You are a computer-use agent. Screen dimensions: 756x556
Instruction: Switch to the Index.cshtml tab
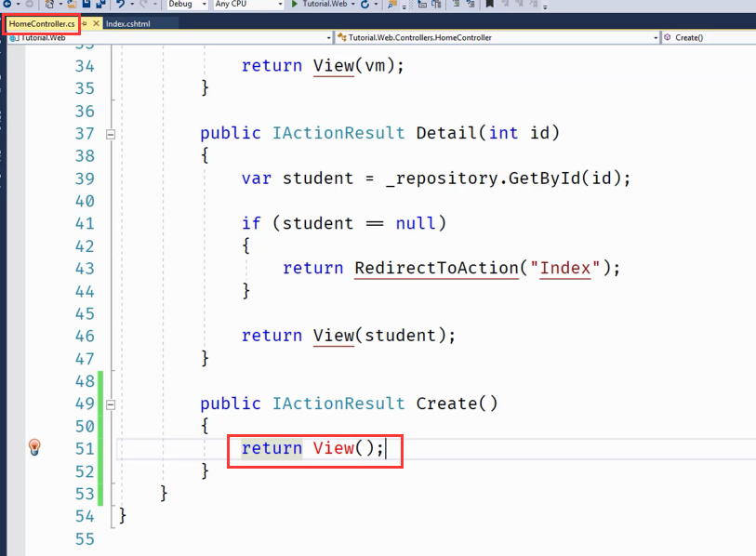tap(127, 23)
